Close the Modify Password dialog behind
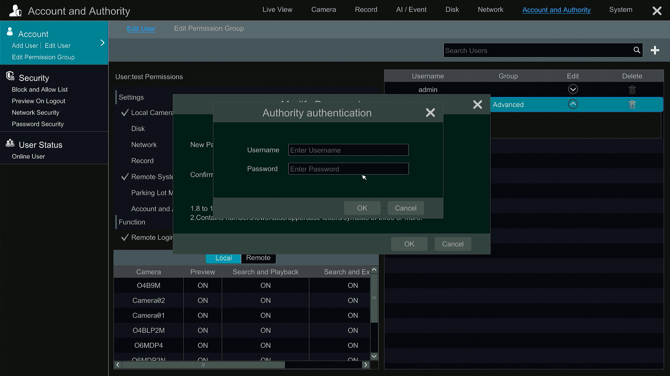Viewport: 670px width, 376px height. coord(477,105)
